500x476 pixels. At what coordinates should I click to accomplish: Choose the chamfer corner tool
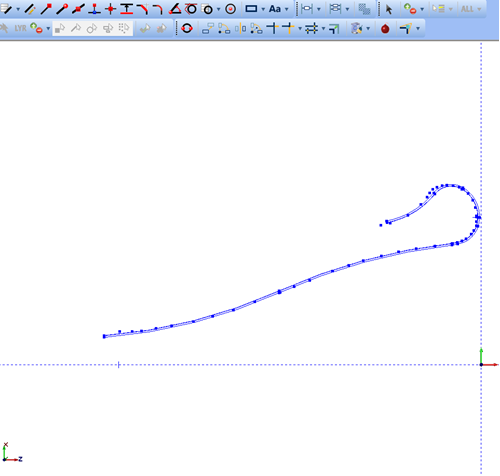(x=143, y=9)
